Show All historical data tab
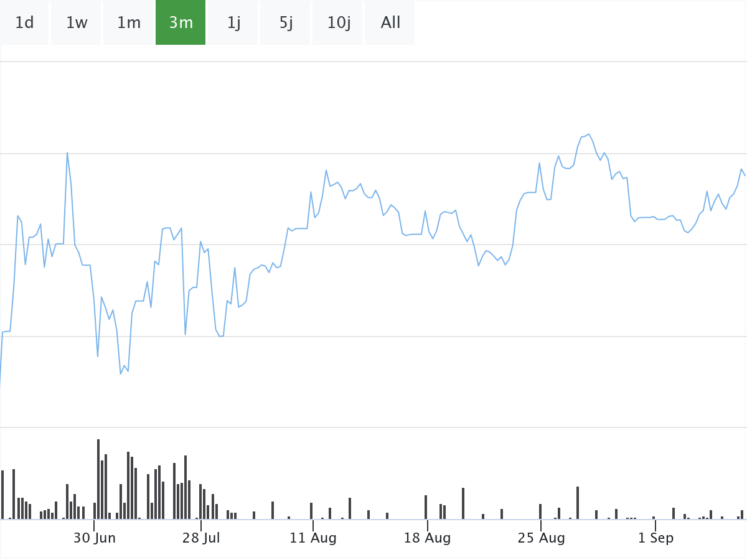This screenshot has height=560, width=747. click(390, 23)
